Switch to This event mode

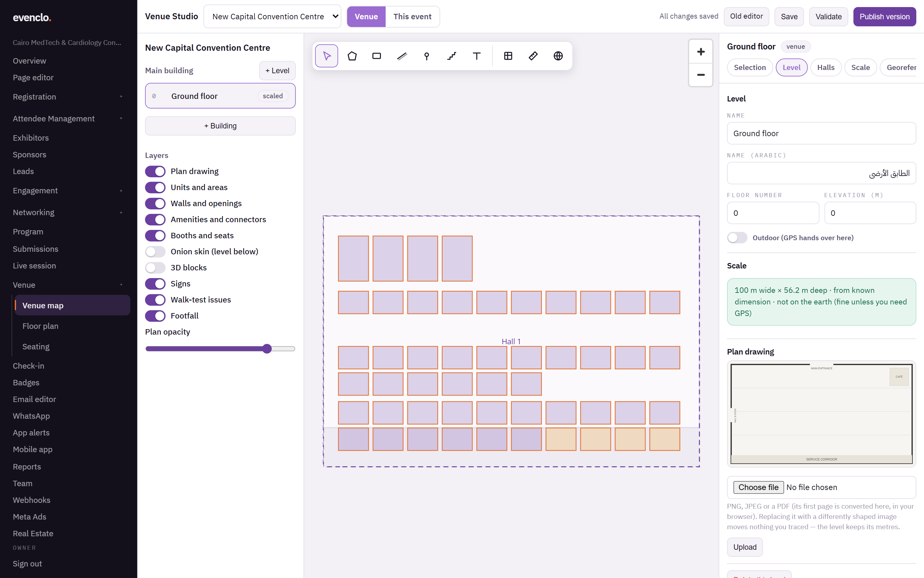tap(412, 16)
